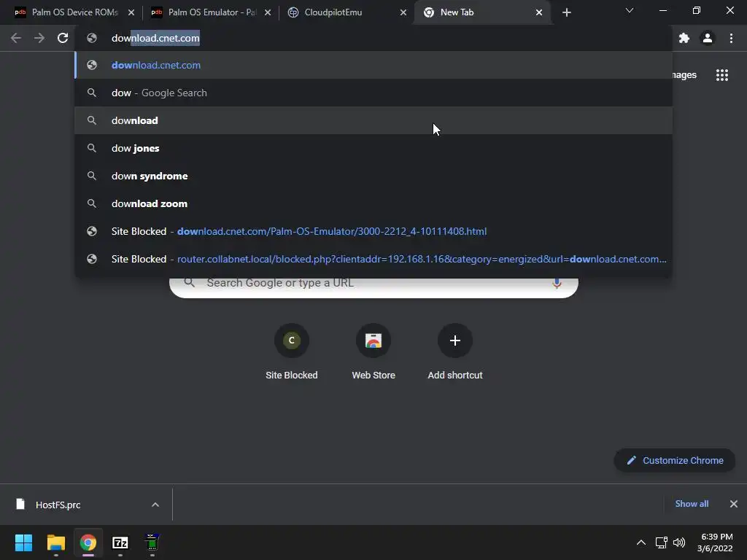Click Chrome icon in taskbar
The image size is (747, 560).
[88, 542]
